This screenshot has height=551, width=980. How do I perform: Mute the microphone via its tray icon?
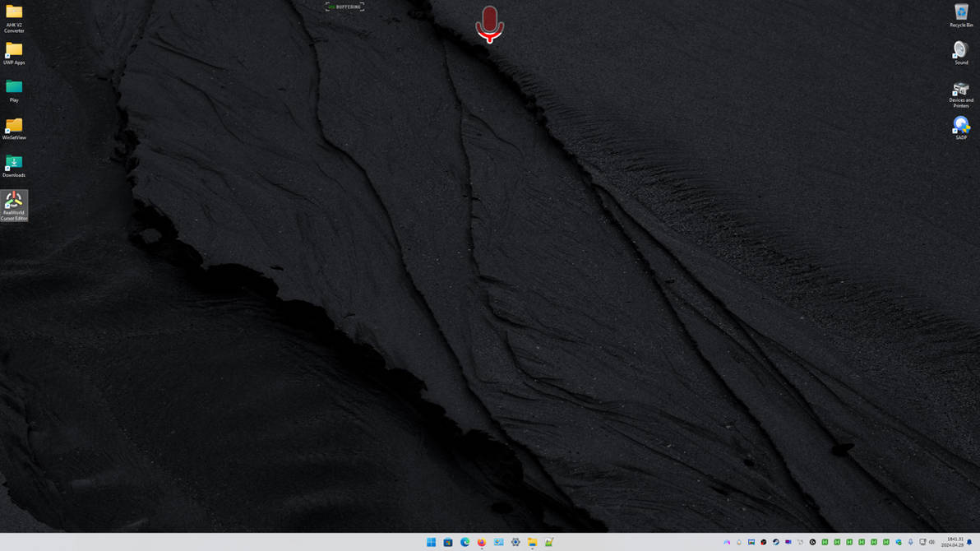(910, 542)
